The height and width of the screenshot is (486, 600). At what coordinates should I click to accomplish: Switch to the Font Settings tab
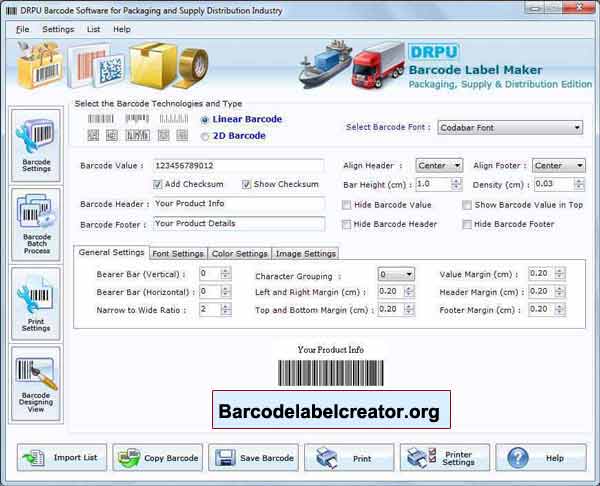point(178,254)
